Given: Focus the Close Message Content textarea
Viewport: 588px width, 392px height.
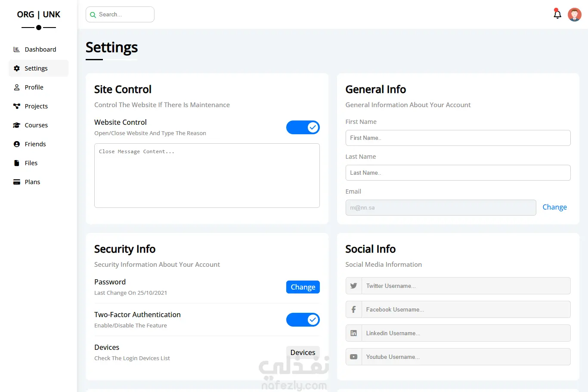Looking at the screenshot, I should coord(207,176).
